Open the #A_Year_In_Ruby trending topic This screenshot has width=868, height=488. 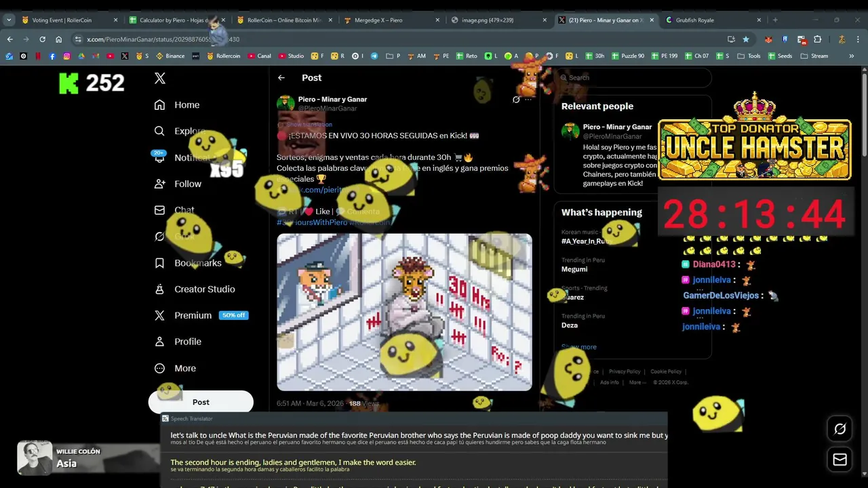pos(587,241)
